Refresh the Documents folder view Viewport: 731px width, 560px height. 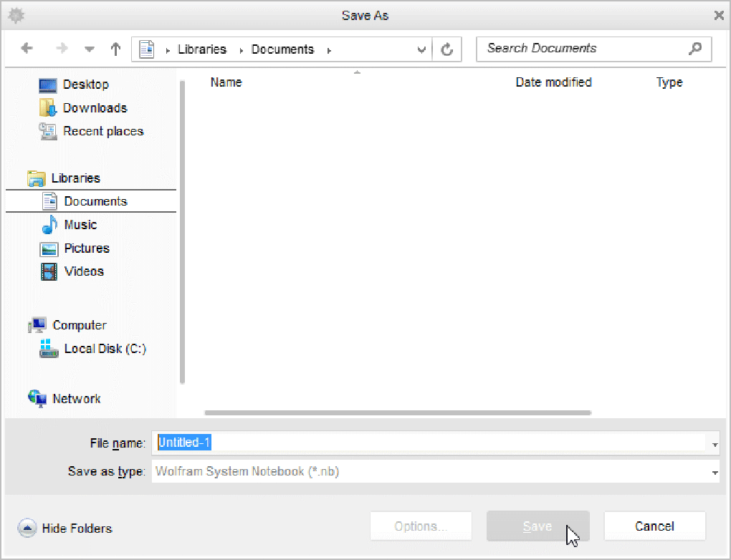tap(447, 49)
